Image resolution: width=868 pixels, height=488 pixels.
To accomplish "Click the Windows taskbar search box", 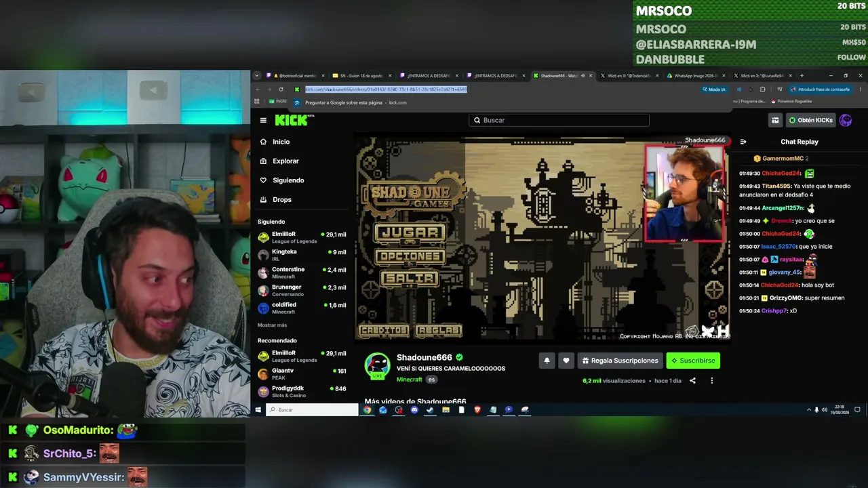I will tap(312, 410).
